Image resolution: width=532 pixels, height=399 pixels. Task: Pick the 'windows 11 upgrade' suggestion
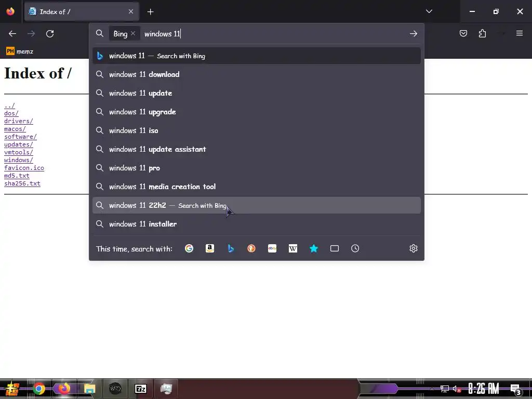[x=257, y=112]
